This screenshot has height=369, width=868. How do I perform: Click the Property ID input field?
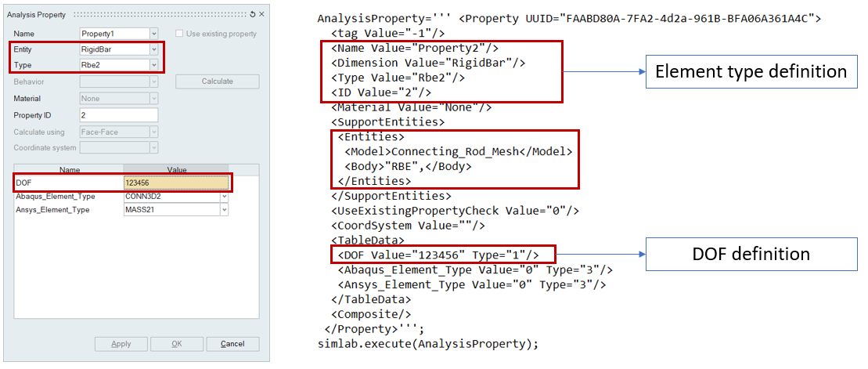click(x=119, y=115)
